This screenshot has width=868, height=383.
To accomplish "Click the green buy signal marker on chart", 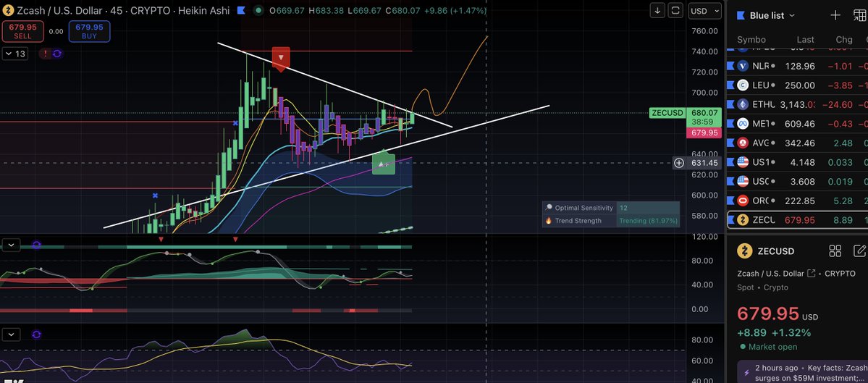I will pos(384,162).
